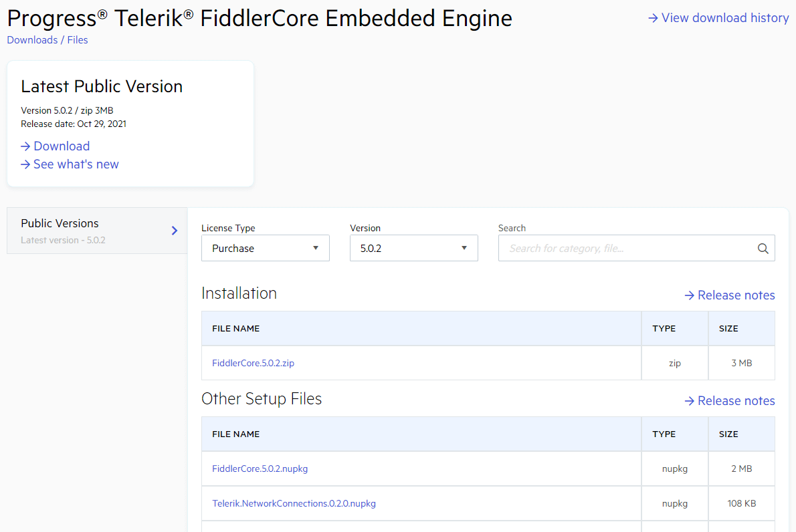Click the arrow icon beside Installation Release notes

[688, 295]
